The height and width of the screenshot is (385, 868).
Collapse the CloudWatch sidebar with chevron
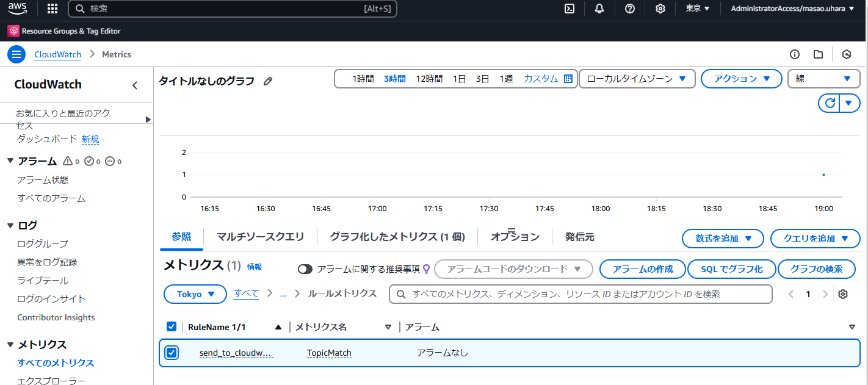coord(135,85)
